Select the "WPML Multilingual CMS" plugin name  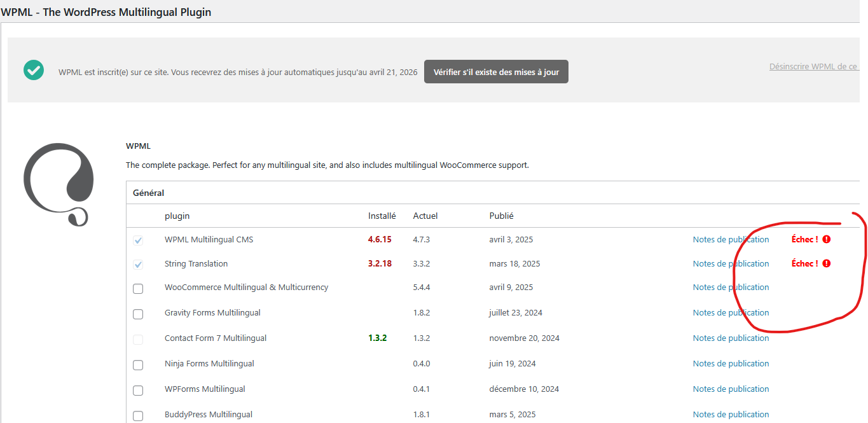209,240
